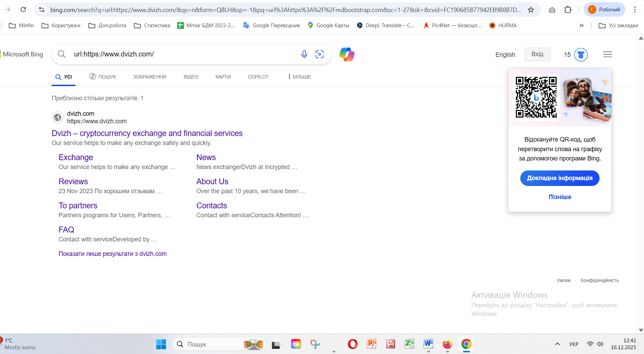Expand the БІЛЬШЕ search options menu
644x354 pixels.
(x=299, y=77)
